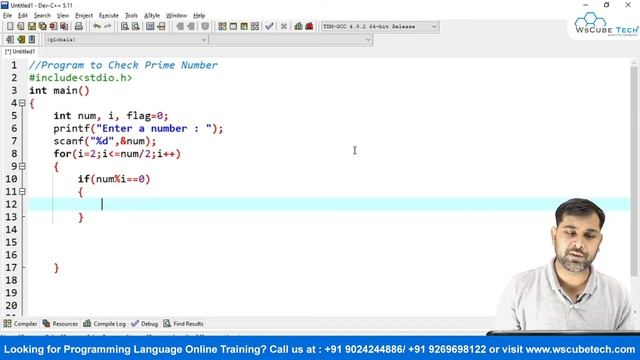This screenshot has height=360, width=640.
Task: Open the Search menu
Action: pos(42,16)
